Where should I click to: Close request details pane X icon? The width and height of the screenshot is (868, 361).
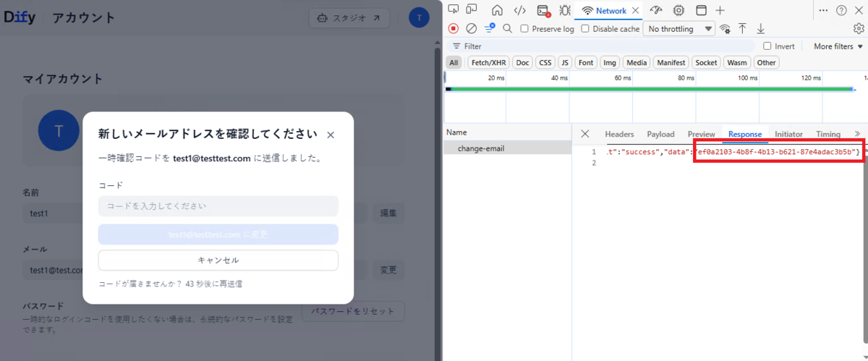[x=585, y=134]
